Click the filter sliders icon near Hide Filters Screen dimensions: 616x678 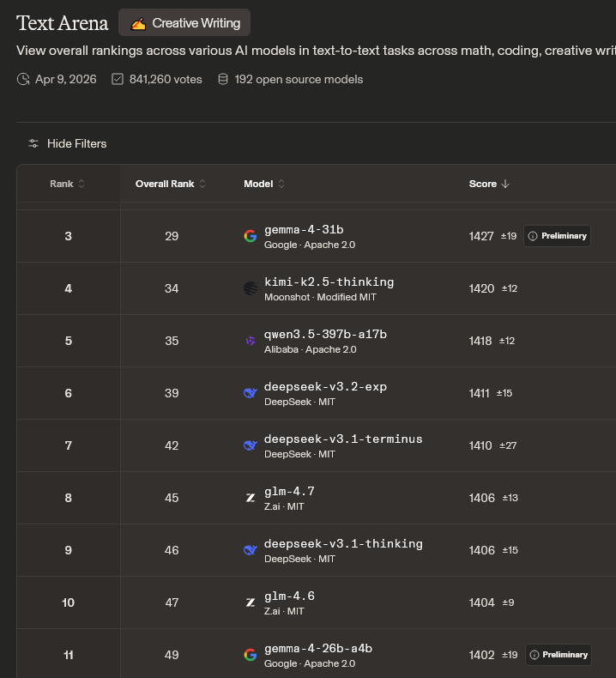tap(33, 143)
